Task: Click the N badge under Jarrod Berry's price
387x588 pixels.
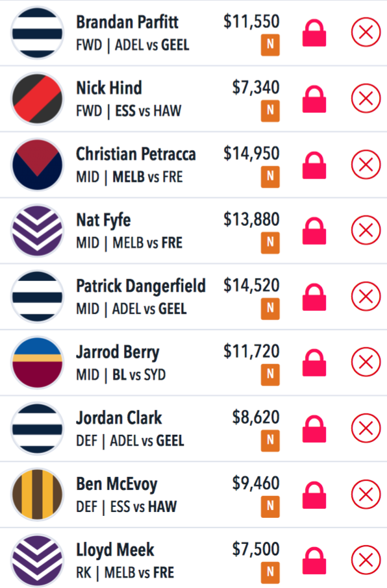Action: click(270, 374)
